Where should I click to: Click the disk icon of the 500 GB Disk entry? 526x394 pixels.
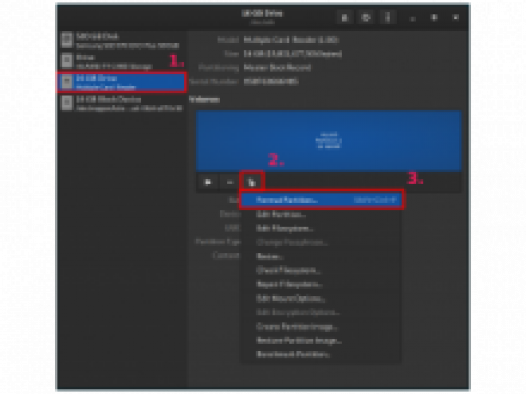click(x=67, y=40)
